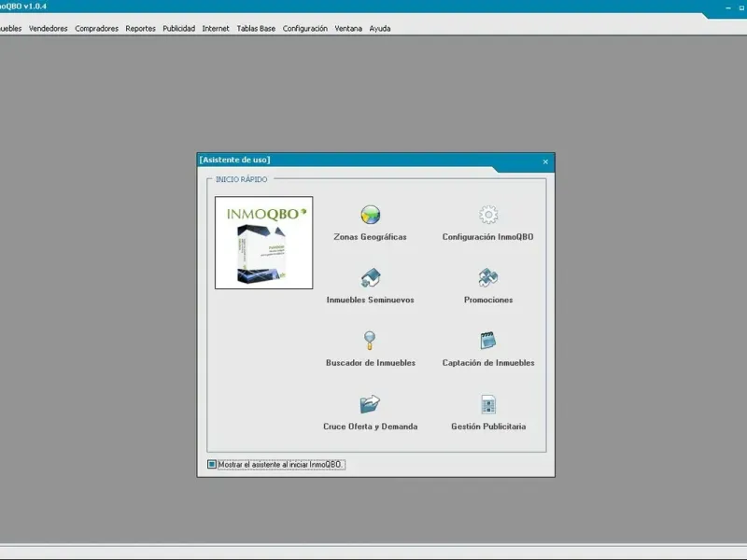Open the Inmuebles Seminuevos house icon

370,277
